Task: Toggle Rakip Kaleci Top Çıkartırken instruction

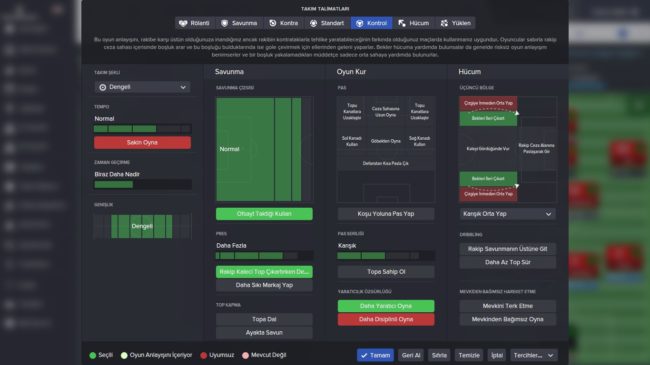Action: [x=264, y=272]
